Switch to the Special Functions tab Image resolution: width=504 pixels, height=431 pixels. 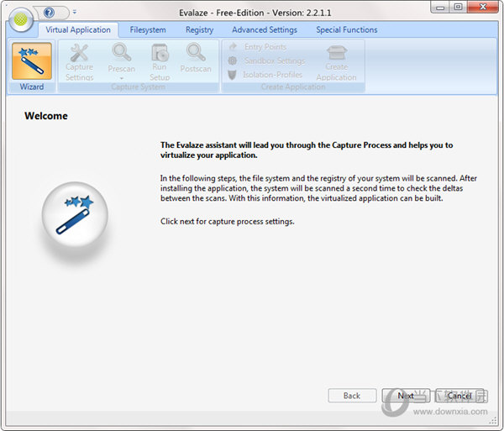346,30
